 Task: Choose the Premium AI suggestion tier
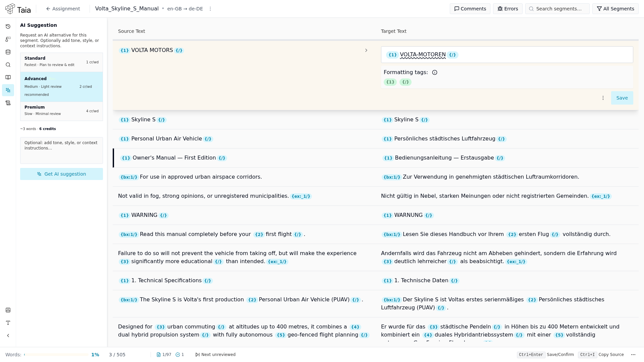(61, 111)
